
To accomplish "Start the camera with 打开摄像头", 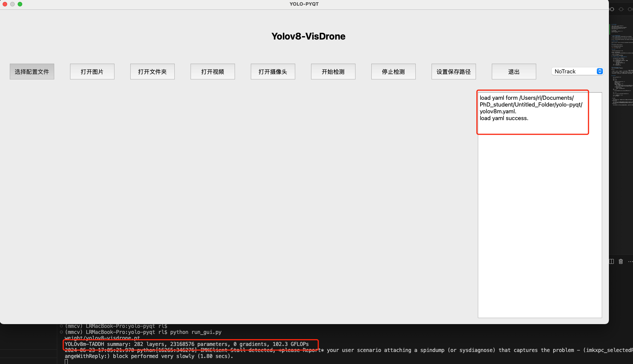I will pos(273,72).
